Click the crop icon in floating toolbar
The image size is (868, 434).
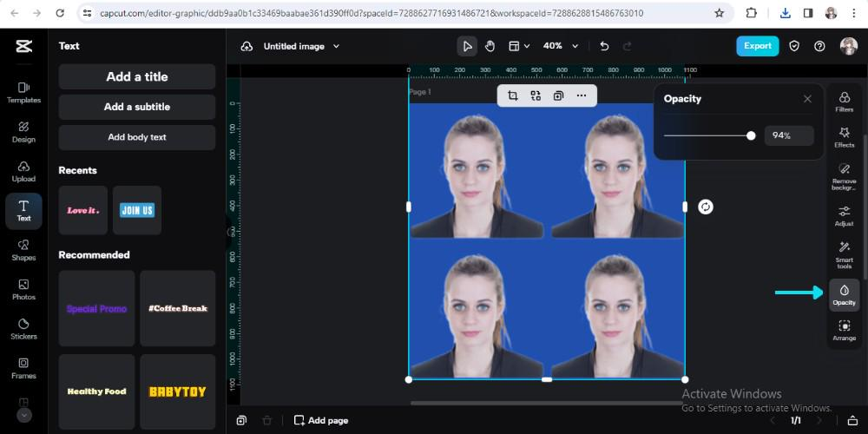pos(513,95)
